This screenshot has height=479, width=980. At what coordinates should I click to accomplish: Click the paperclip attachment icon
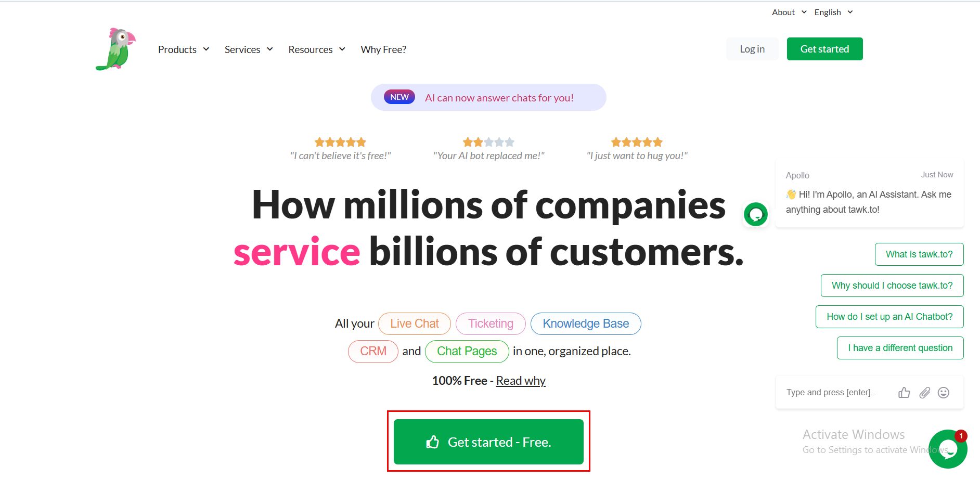924,393
